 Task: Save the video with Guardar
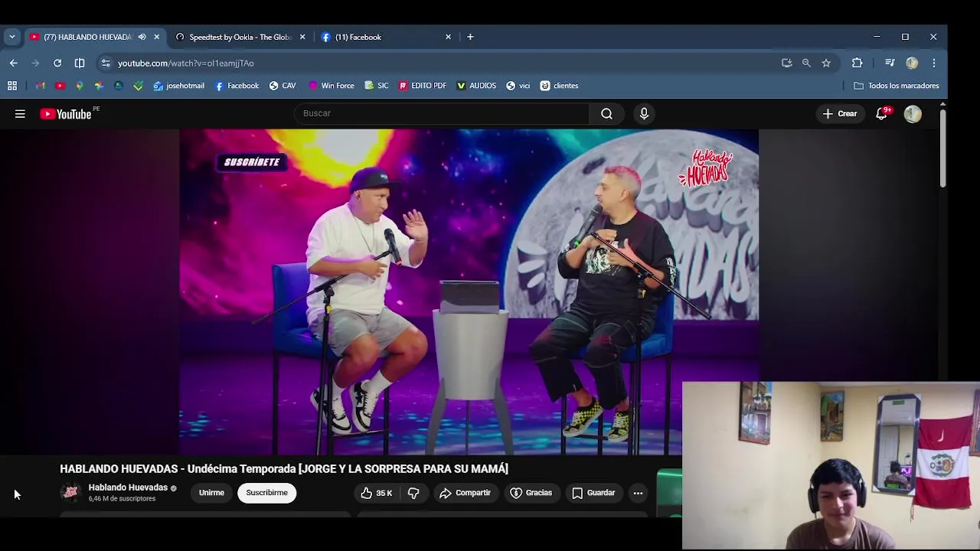coord(593,493)
